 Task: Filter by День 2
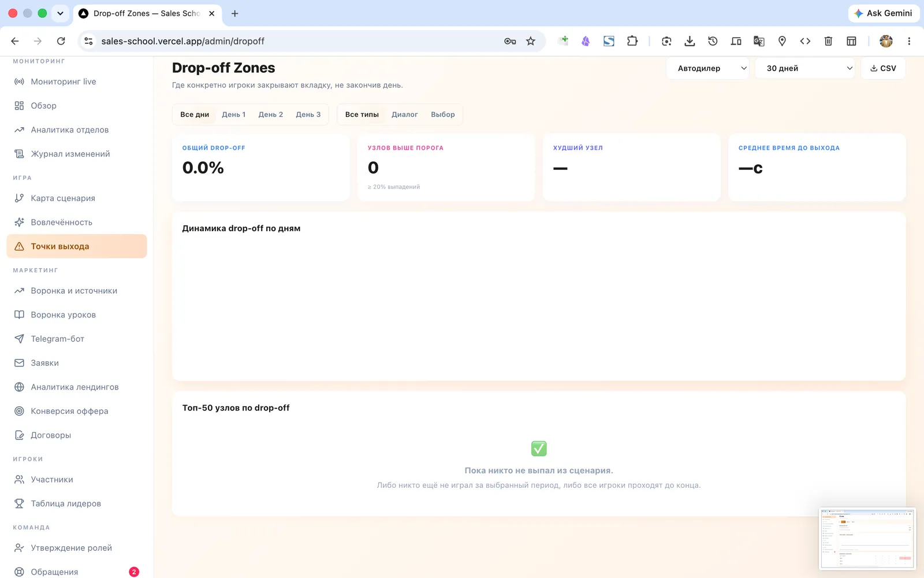coord(271,114)
